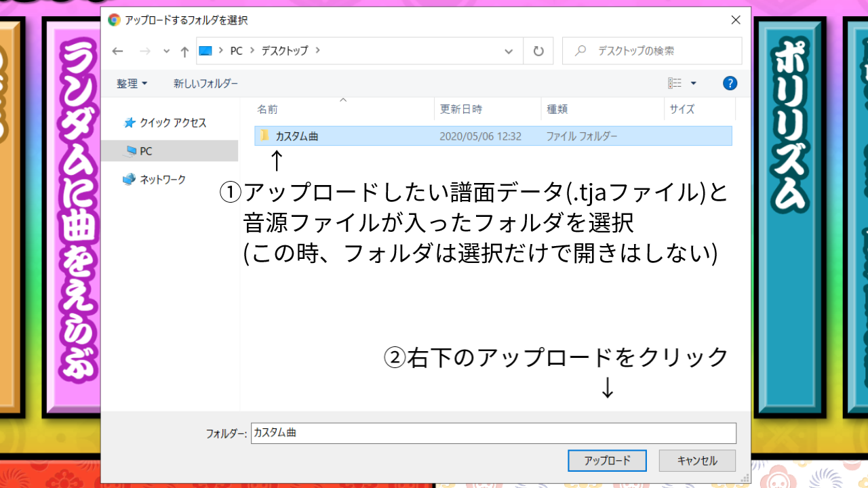Screen dimensions: 868x488
Task: Click the blue help question mark icon
Action: tap(730, 83)
